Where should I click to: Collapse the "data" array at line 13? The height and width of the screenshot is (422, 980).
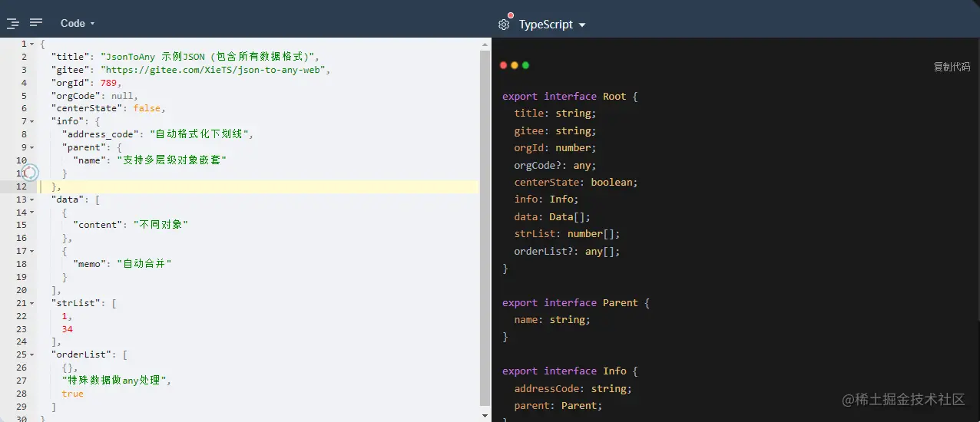coord(31,199)
